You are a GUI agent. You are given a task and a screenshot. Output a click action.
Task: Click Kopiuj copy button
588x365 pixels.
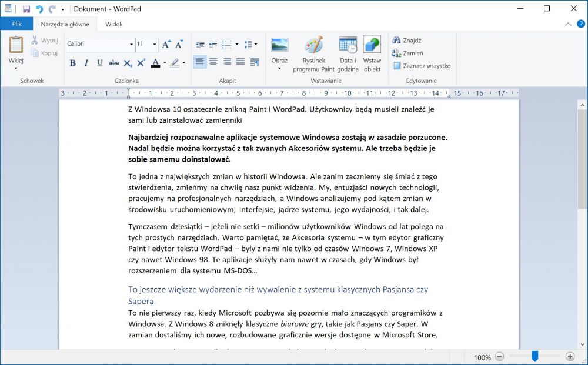pyautogui.click(x=45, y=53)
